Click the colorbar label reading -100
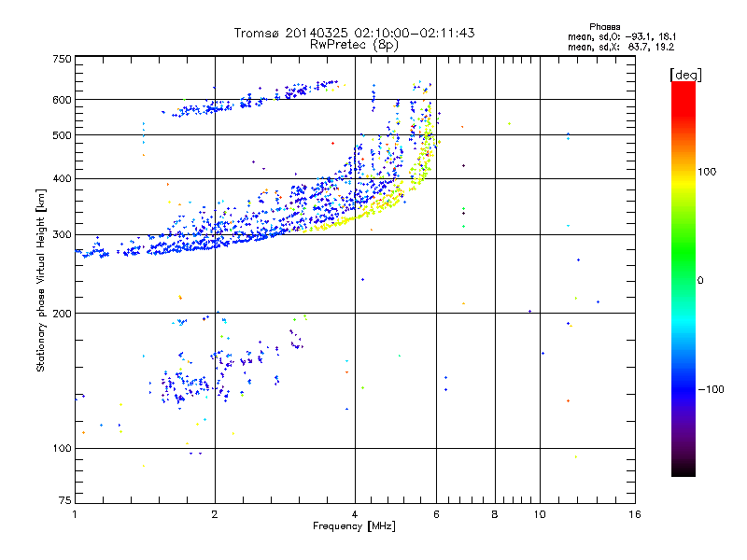The width and height of the screenshot is (747, 560). pyautogui.click(x=711, y=389)
